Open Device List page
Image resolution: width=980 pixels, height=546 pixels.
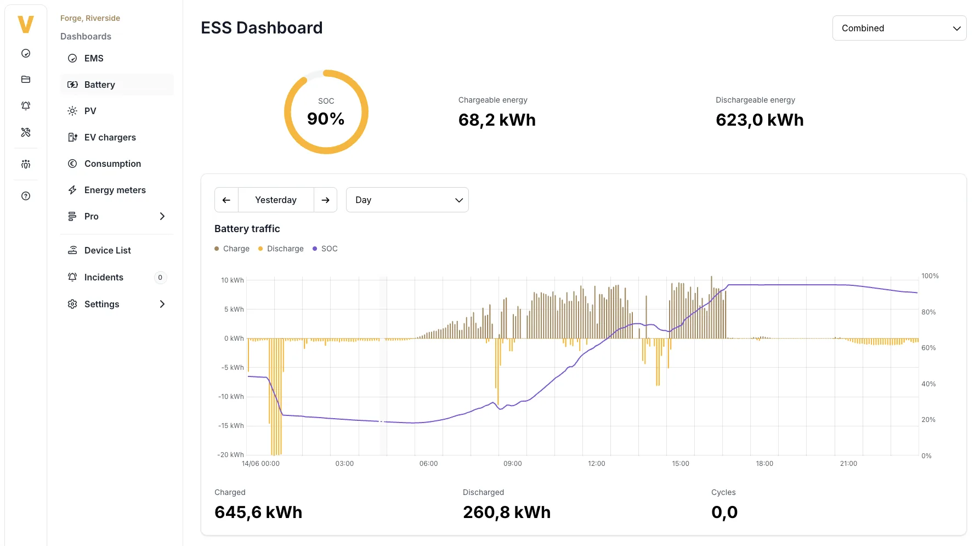117,250
